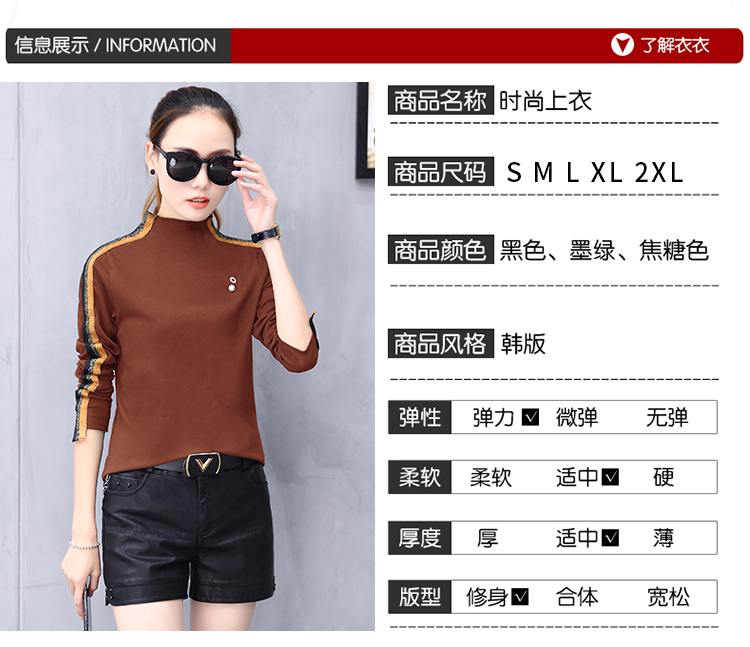Choose the 合体 fit option

577,597
